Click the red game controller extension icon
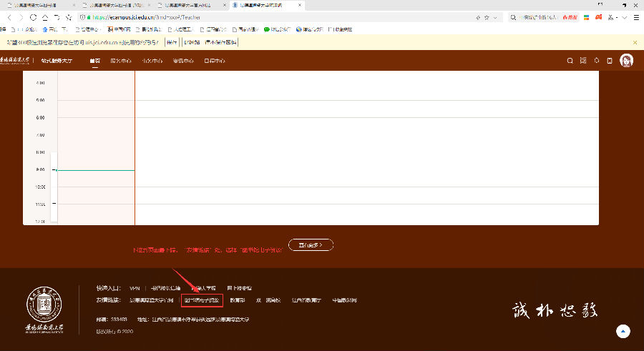 pyautogui.click(x=599, y=17)
